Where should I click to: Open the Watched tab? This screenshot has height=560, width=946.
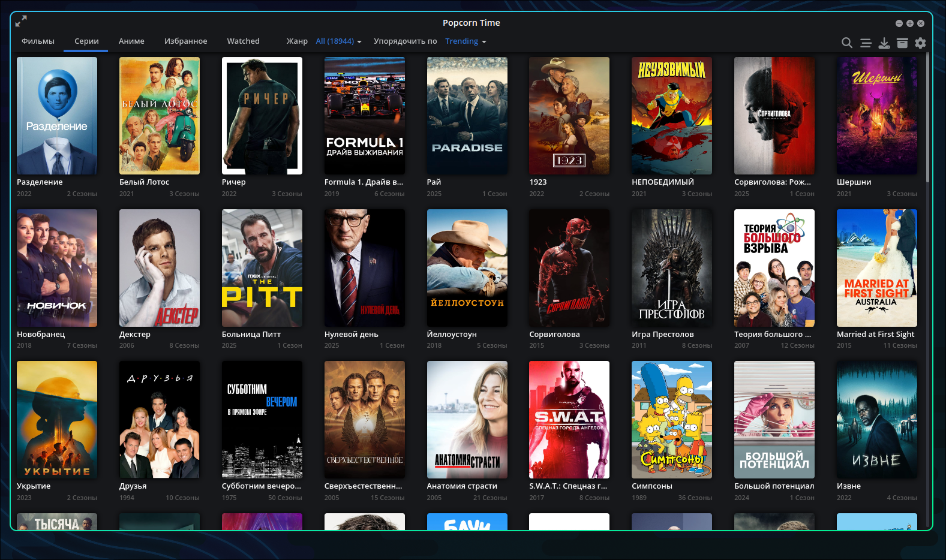[243, 41]
